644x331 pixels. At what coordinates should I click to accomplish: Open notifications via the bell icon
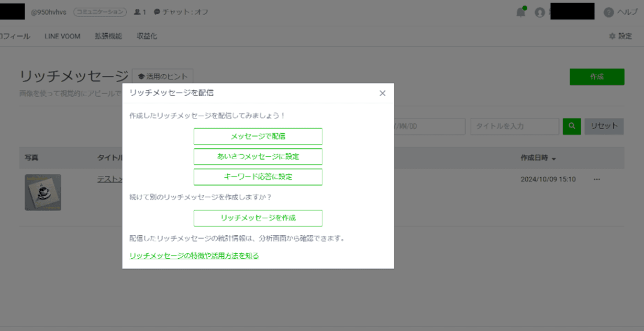point(520,12)
